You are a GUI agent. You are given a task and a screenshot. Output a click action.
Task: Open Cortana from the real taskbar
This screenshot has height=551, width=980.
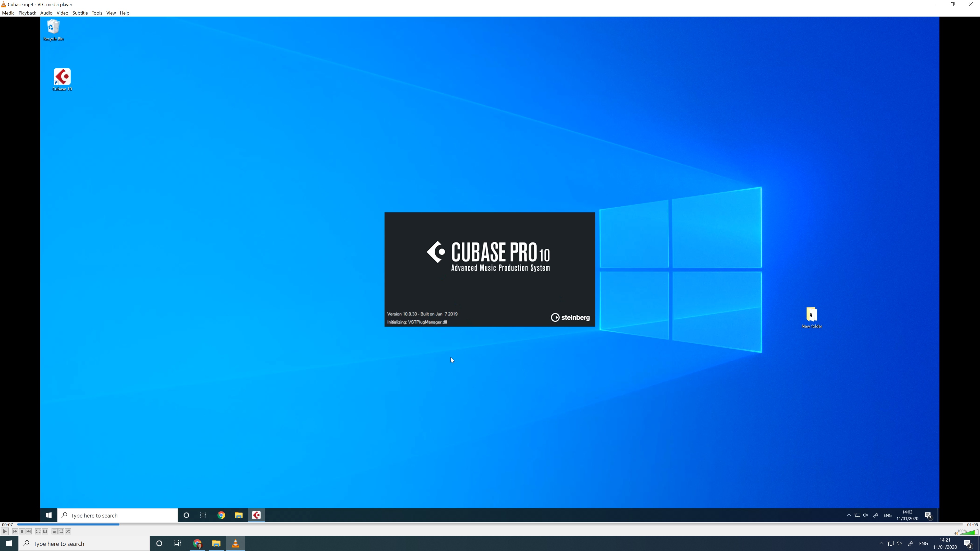pos(160,543)
